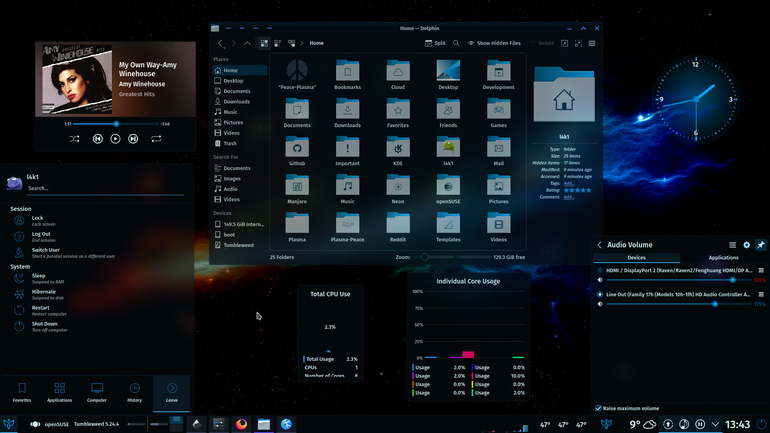Open Line Out device options menu

761,295
